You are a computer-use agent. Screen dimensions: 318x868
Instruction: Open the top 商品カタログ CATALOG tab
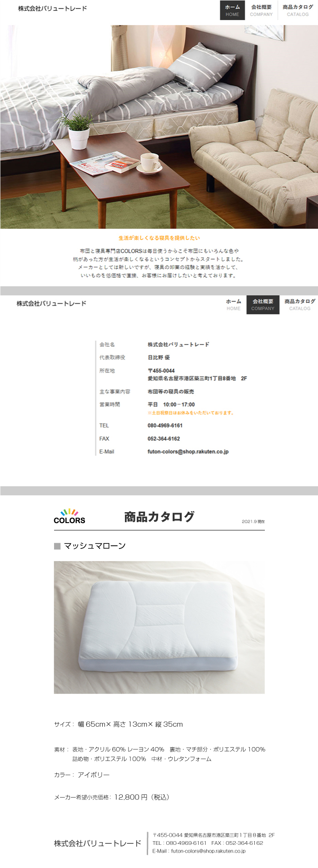click(x=298, y=10)
